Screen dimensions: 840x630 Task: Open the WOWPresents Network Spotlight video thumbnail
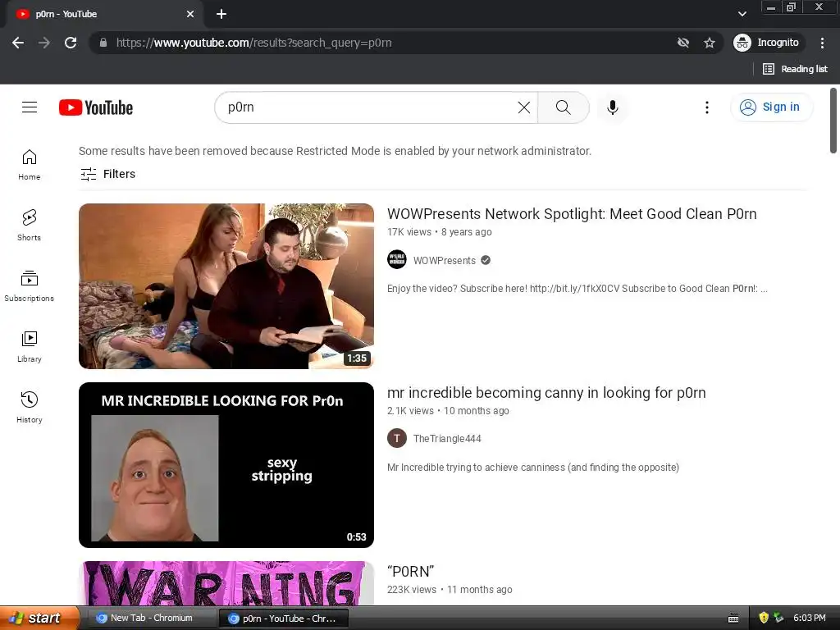pyautogui.click(x=226, y=286)
